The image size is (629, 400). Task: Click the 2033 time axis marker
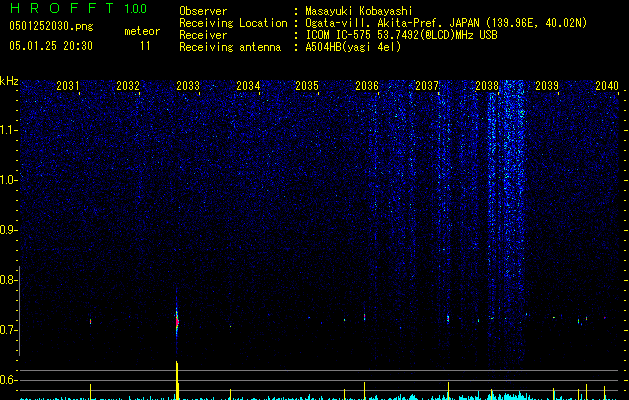(188, 86)
